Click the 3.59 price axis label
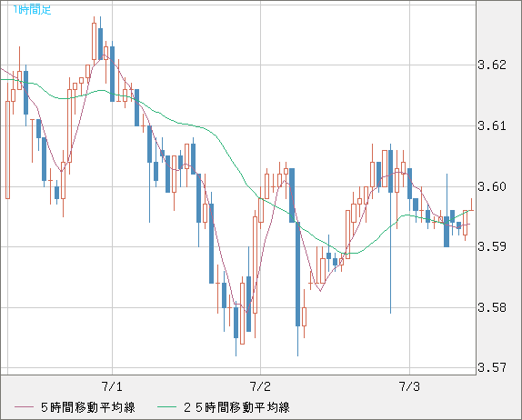The image size is (522, 420). click(x=492, y=246)
